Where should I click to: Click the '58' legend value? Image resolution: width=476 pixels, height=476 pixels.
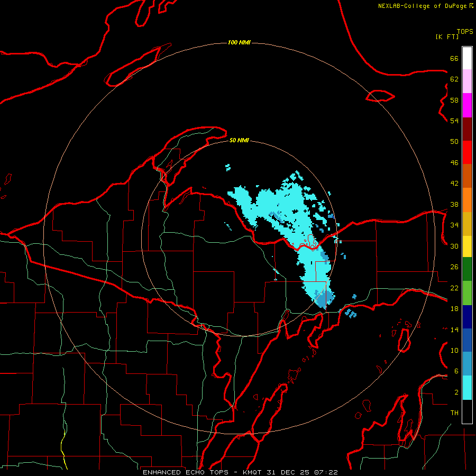(x=454, y=100)
